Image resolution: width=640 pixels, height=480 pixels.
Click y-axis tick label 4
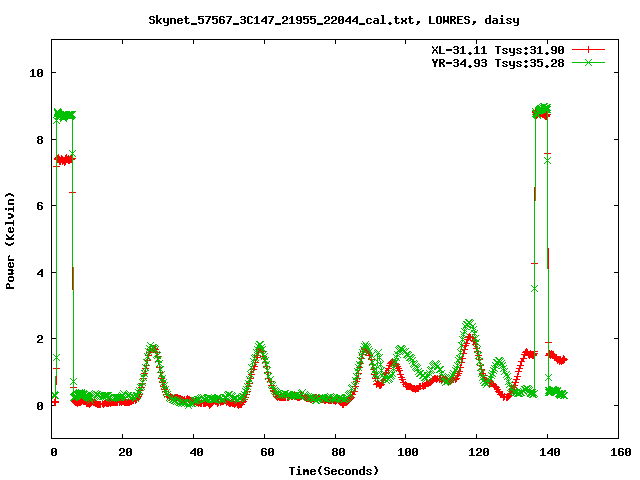click(39, 272)
